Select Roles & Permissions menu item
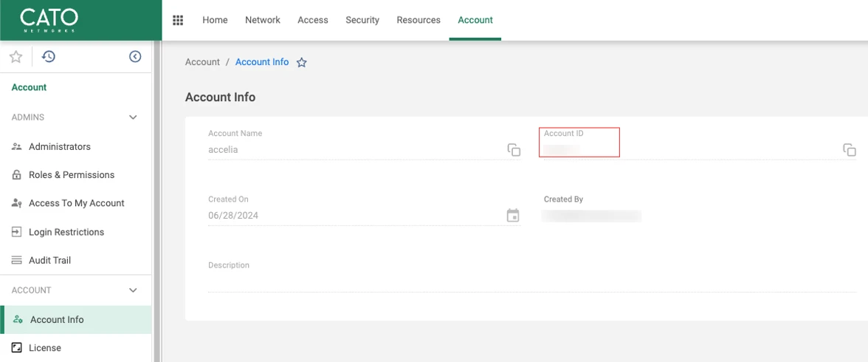This screenshot has height=362, width=868. 71,175
